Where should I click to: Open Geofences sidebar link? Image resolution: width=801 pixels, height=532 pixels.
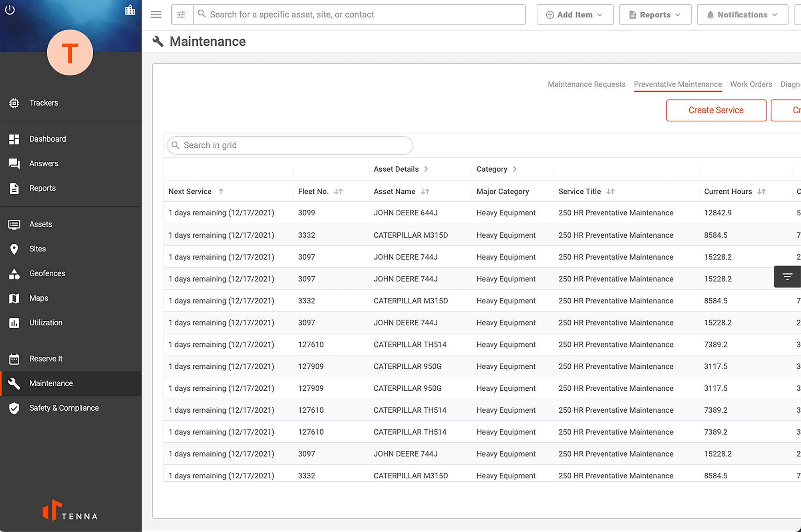pyautogui.click(x=47, y=273)
